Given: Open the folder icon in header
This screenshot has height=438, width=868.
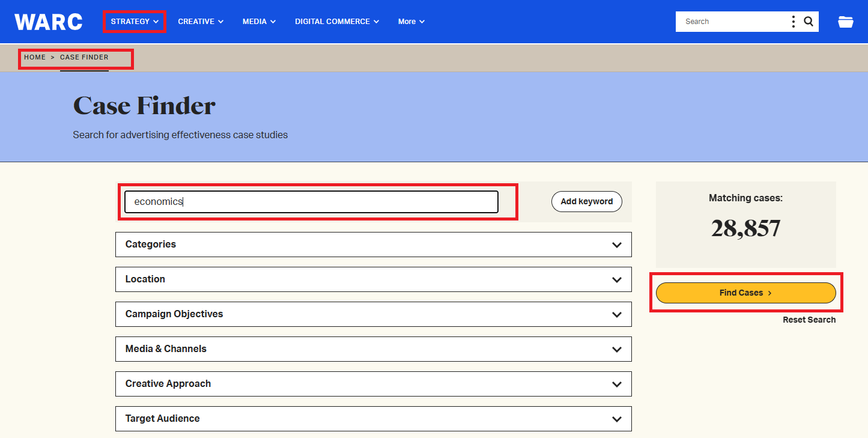Looking at the screenshot, I should click(845, 22).
